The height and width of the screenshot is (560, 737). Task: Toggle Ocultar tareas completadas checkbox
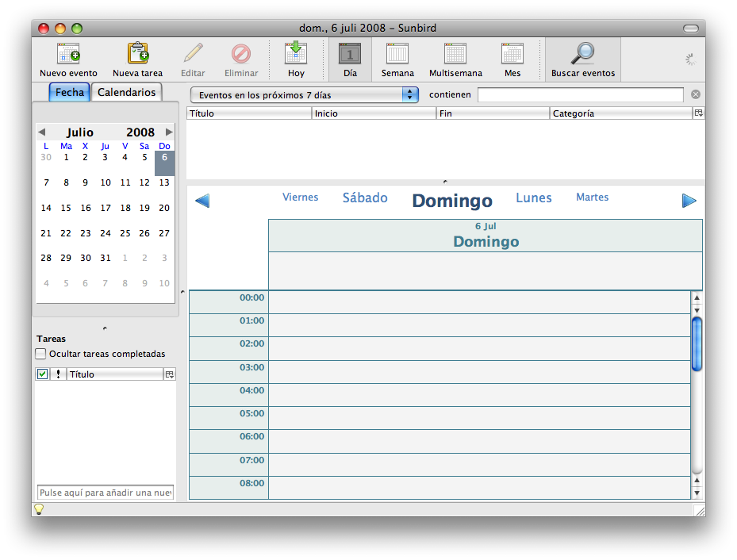pyautogui.click(x=41, y=354)
